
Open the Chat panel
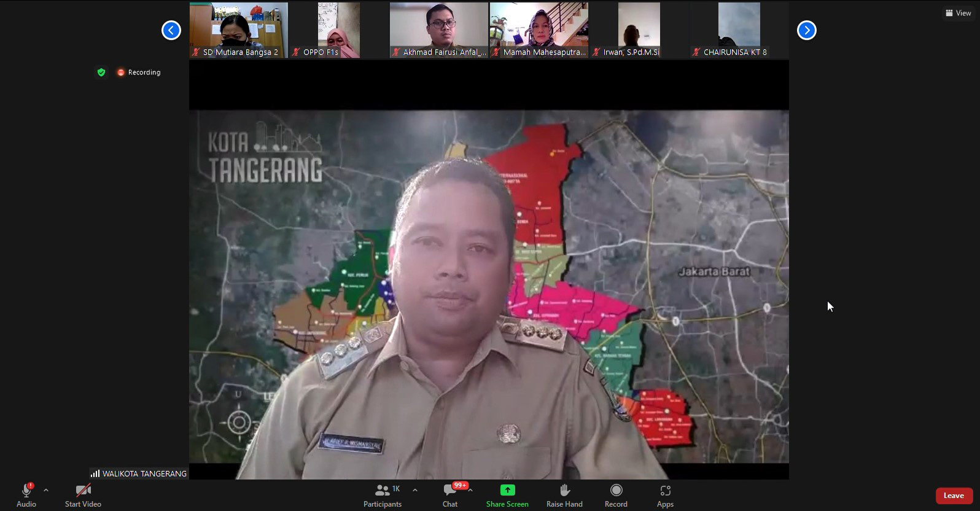click(450, 496)
